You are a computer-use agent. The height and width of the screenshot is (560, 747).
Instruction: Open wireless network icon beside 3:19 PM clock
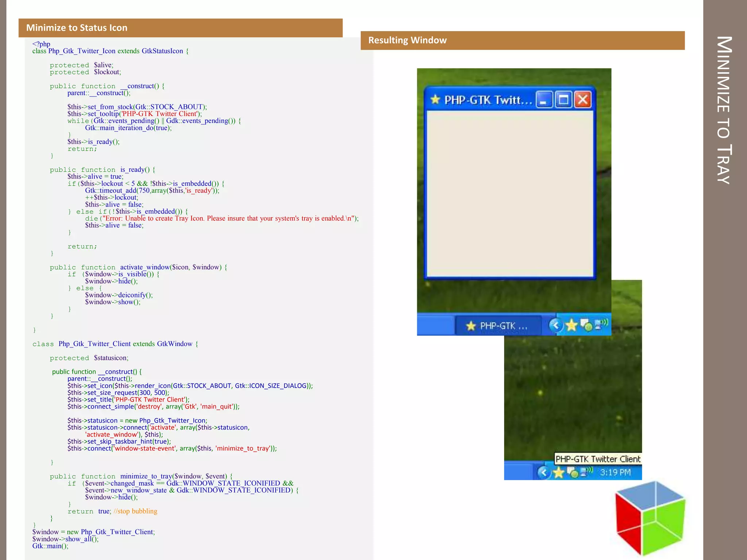pyautogui.click(x=587, y=471)
